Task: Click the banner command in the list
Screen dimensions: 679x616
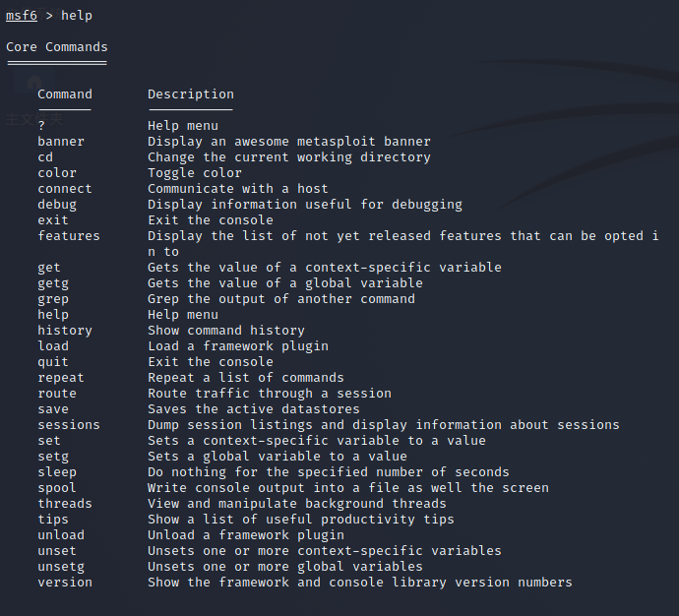Action: (61, 142)
